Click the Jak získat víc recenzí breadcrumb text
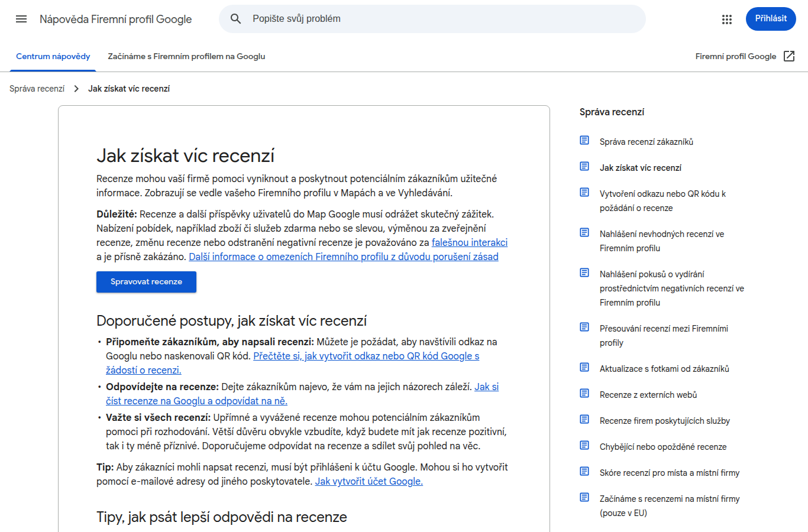 [x=129, y=89]
